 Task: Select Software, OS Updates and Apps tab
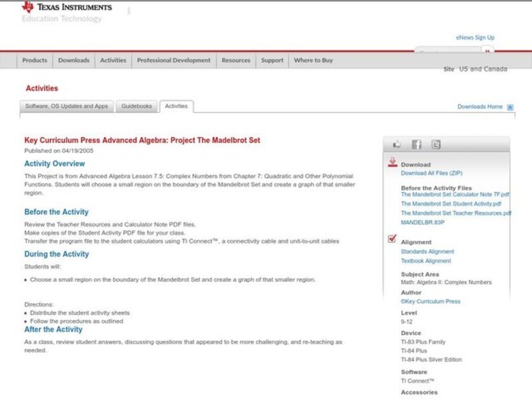point(66,106)
